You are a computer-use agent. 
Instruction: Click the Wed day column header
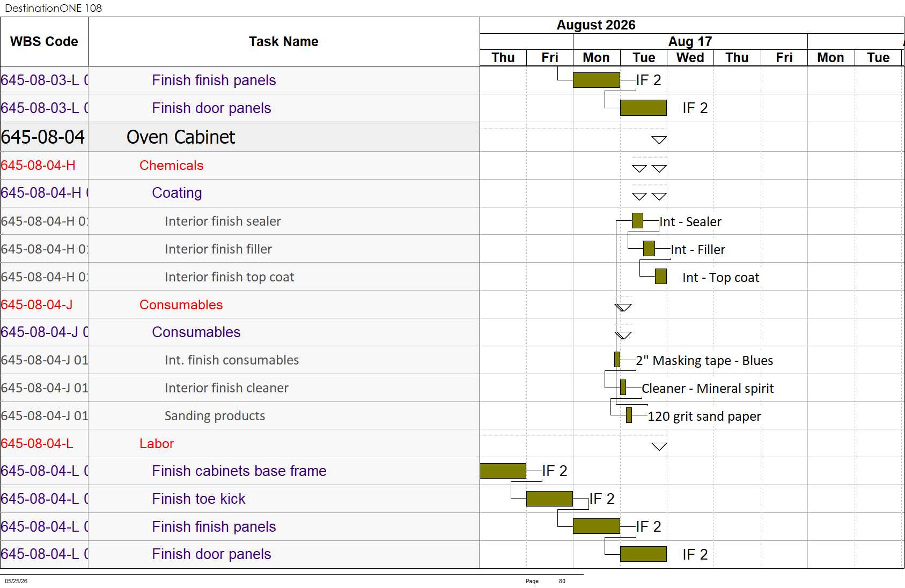690,58
